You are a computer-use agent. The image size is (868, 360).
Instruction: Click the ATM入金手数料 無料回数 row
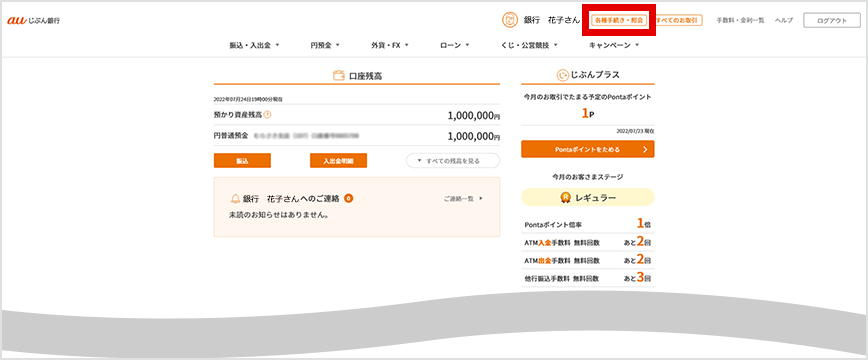click(x=587, y=241)
